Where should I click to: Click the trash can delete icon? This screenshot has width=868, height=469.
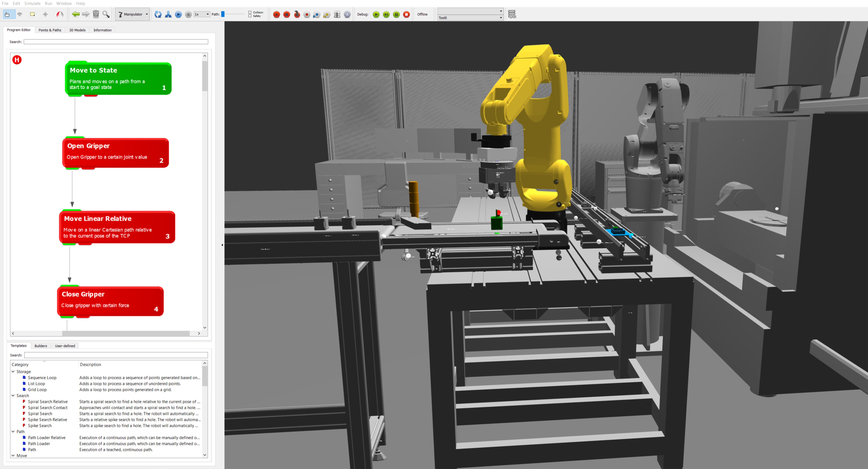96,14
